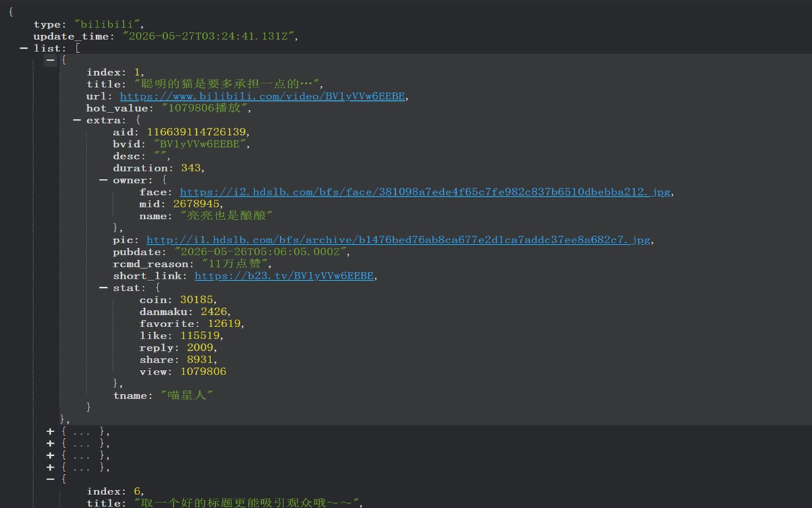This screenshot has height=508, width=812.
Task: Select the rcmd_reason "11万点赞"
Action: pyautogui.click(x=234, y=264)
